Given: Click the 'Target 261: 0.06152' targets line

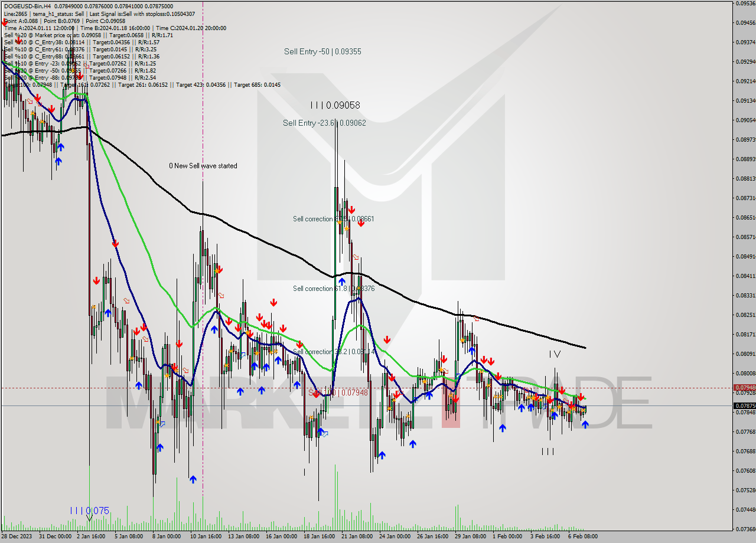Looking at the screenshot, I should pyautogui.click(x=142, y=84).
